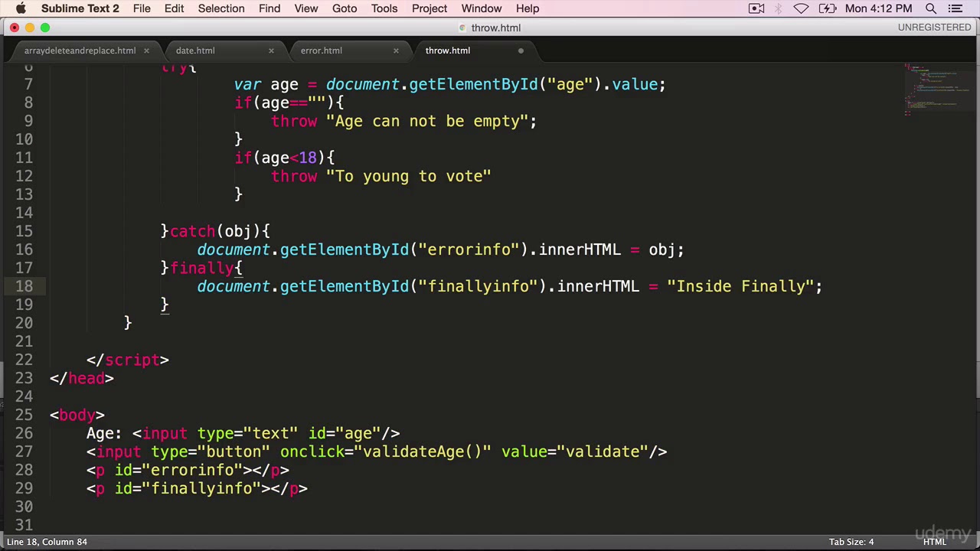Click the Wi-Fi status icon
Screen dimensions: 980x551
coord(801,8)
